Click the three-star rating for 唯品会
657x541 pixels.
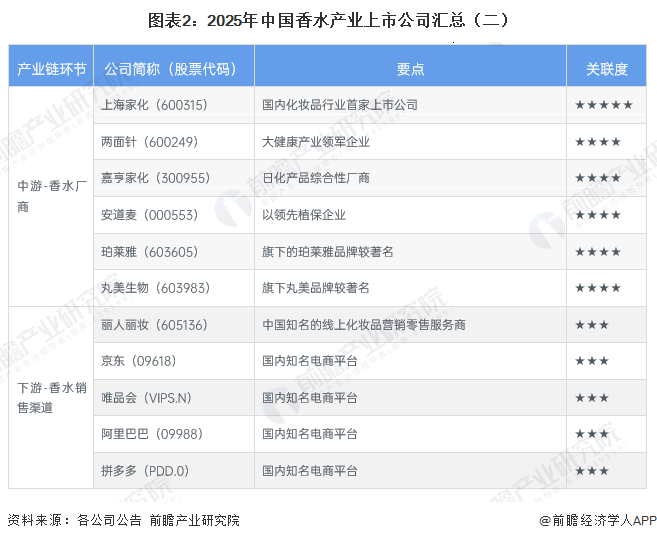pyautogui.click(x=592, y=398)
